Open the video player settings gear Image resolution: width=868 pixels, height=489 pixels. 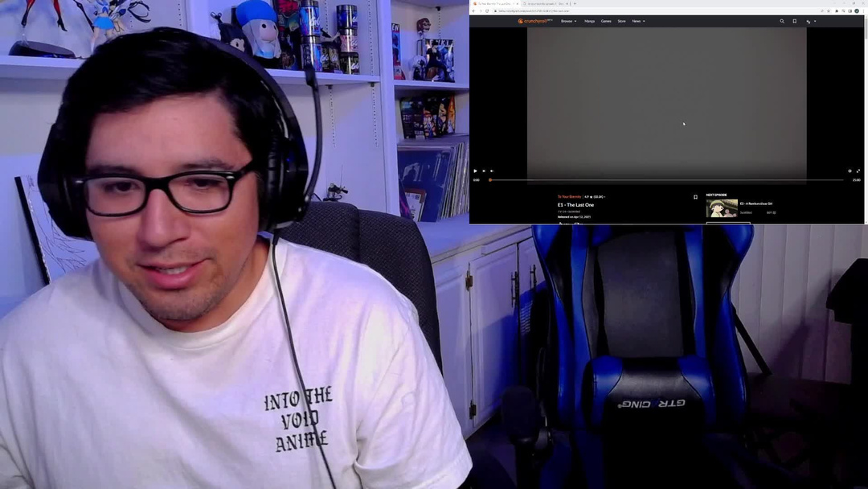point(850,171)
